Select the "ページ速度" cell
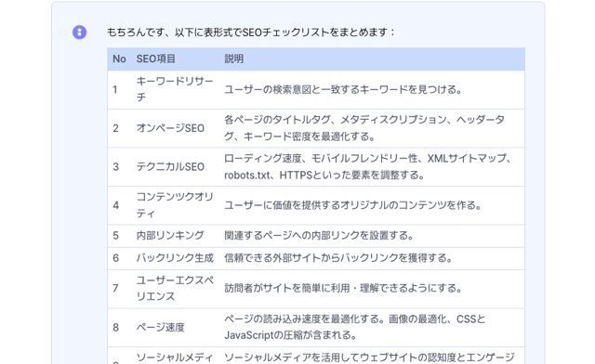 161,327
